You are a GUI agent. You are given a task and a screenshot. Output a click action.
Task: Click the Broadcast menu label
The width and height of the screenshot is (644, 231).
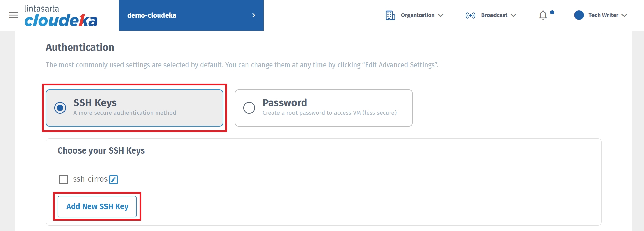[x=494, y=15]
